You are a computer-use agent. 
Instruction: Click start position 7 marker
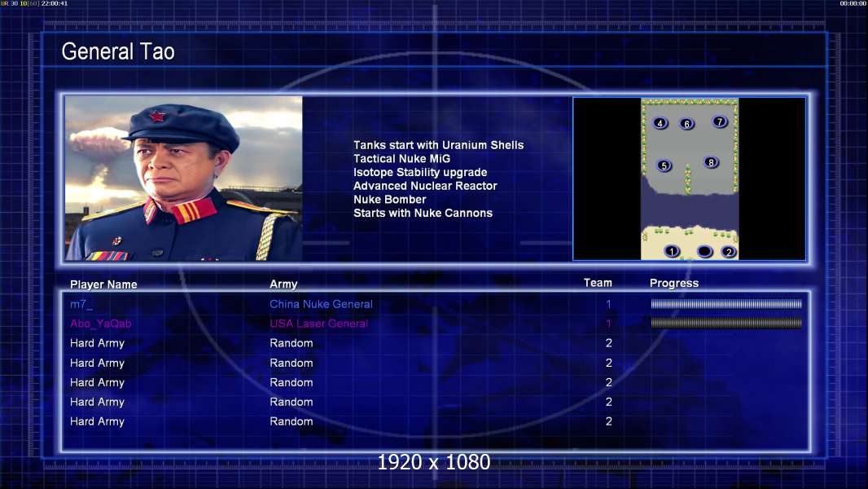tap(719, 121)
